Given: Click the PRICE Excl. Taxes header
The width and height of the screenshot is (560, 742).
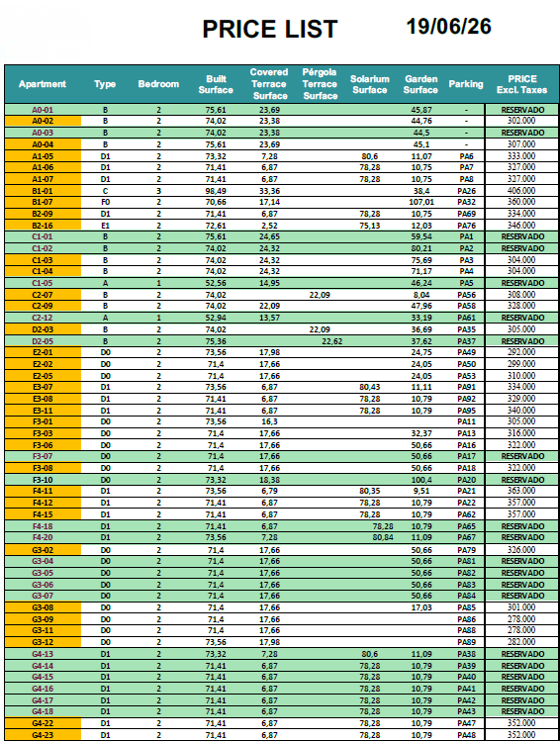Looking at the screenshot, I should coord(521,84).
